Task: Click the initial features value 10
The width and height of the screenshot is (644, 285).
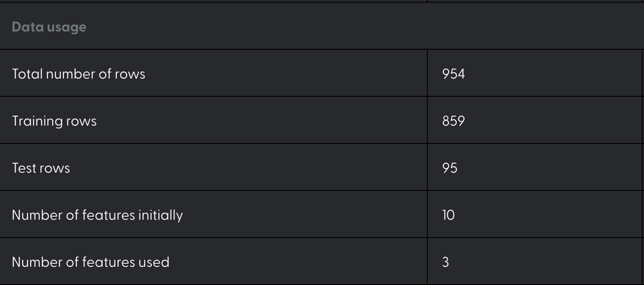Action: click(x=449, y=215)
